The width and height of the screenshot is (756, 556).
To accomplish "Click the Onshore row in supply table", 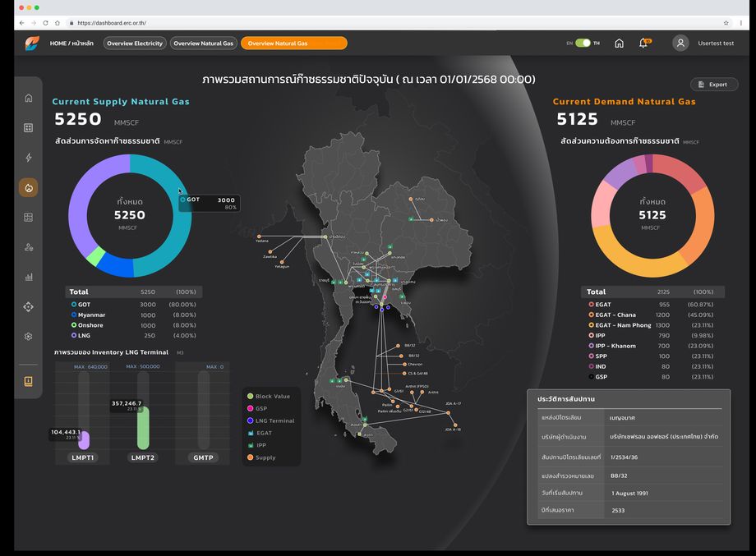I will 134,325.
